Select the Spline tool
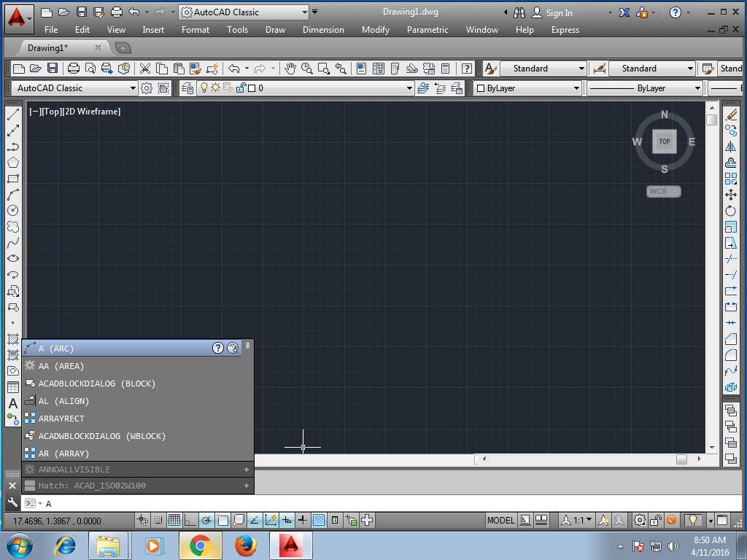Image resolution: width=747 pixels, height=560 pixels. (12, 243)
